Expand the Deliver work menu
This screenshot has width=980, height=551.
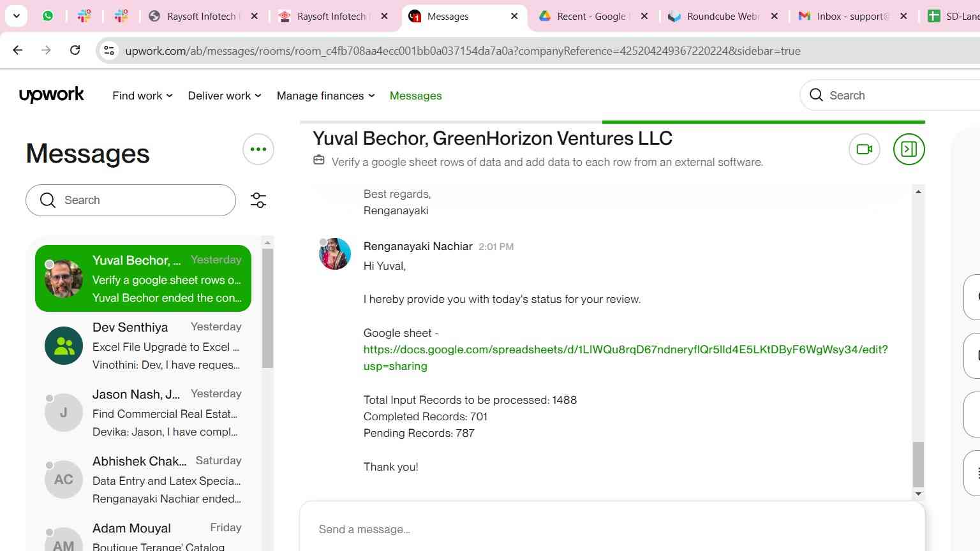pyautogui.click(x=225, y=96)
